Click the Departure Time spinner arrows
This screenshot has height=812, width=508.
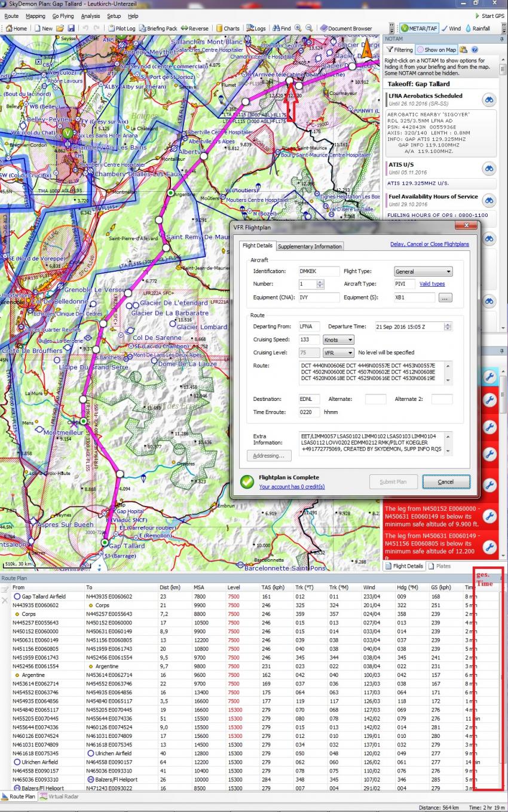click(448, 327)
